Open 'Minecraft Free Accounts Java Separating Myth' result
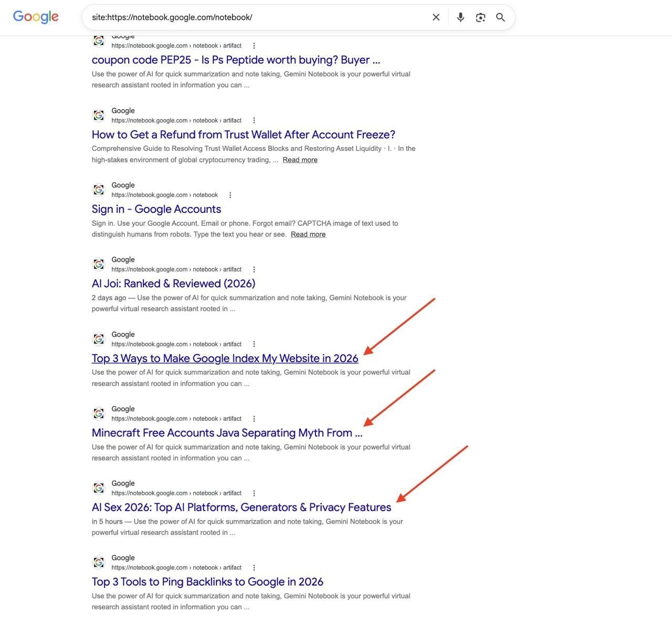 pyautogui.click(x=227, y=433)
